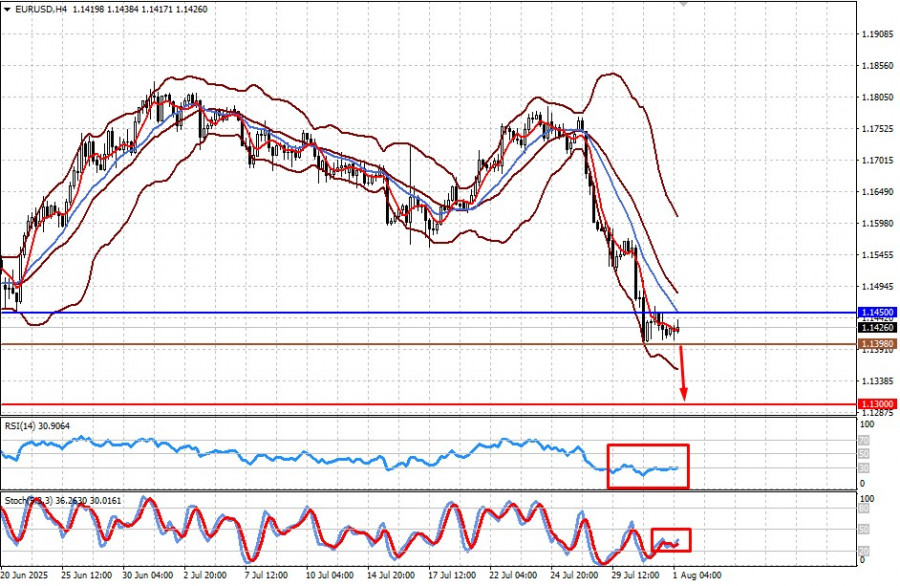Select the red 1.13000 price label
Image resolution: width=900 pixels, height=586 pixels.
[x=877, y=404]
